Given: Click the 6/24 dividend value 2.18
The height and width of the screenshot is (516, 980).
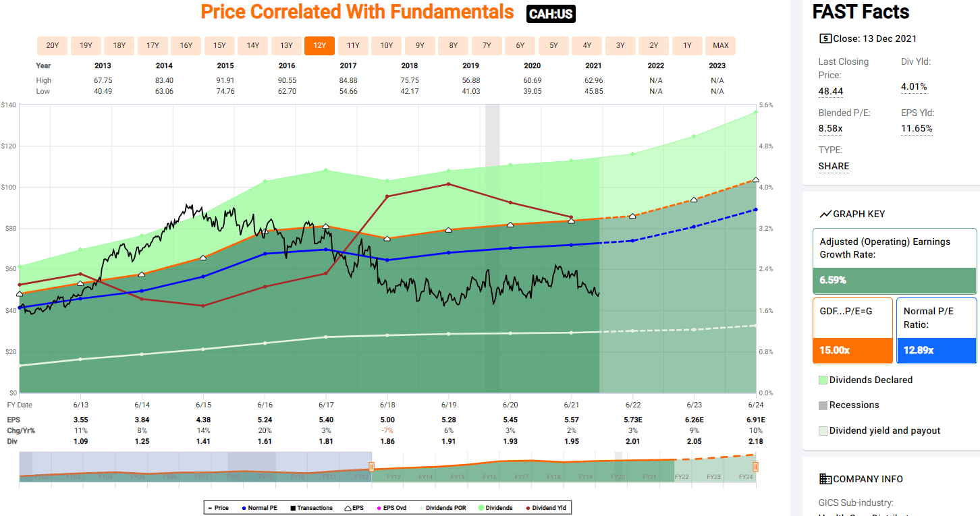Looking at the screenshot, I should (x=755, y=441).
